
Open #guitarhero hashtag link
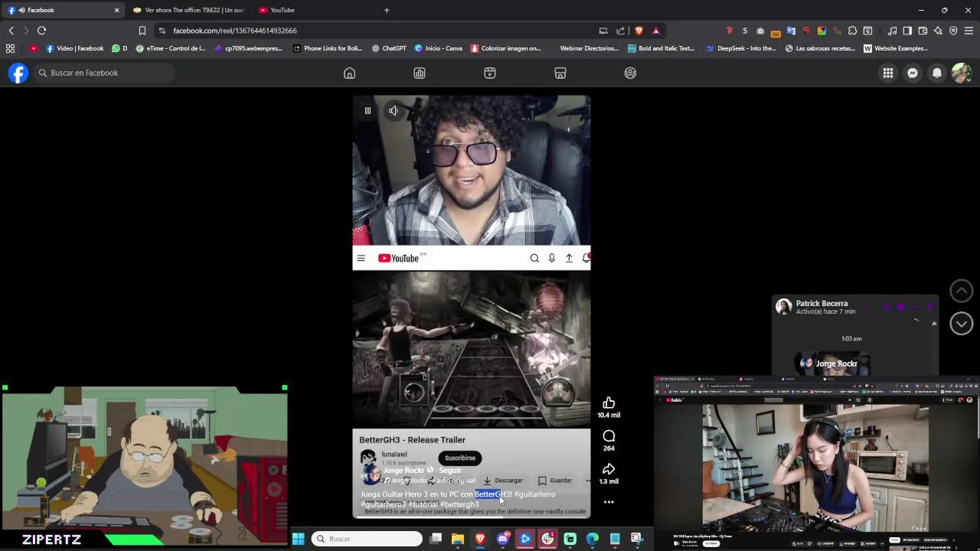pos(534,494)
